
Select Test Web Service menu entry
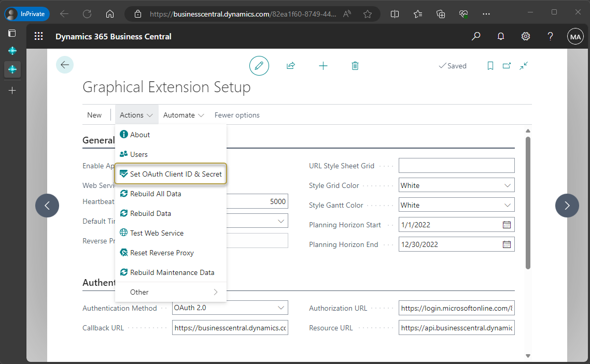pyautogui.click(x=157, y=233)
